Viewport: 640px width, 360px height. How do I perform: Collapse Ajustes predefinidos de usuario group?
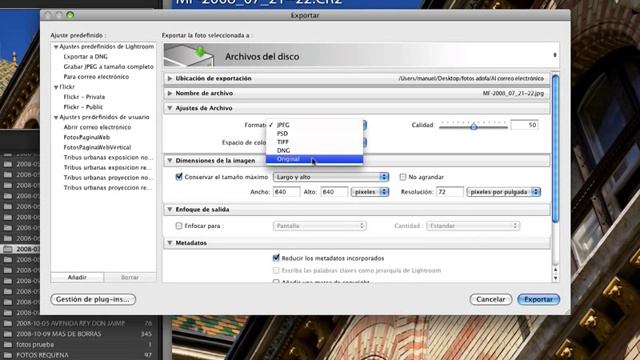[x=56, y=118]
